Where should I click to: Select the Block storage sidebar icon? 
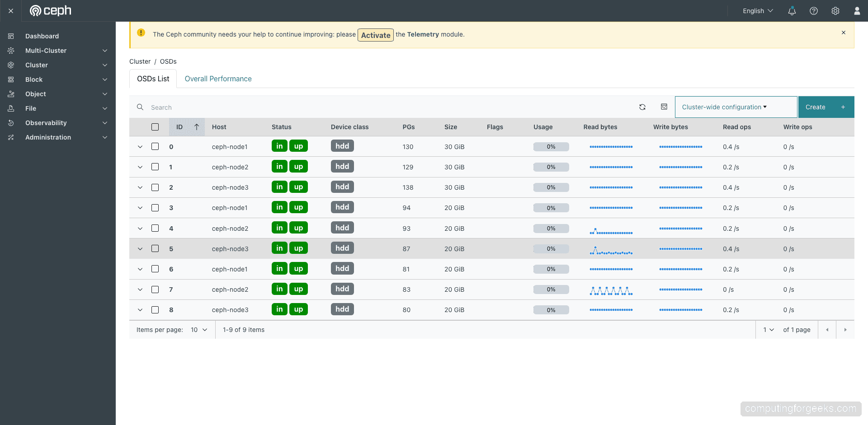click(x=10, y=79)
